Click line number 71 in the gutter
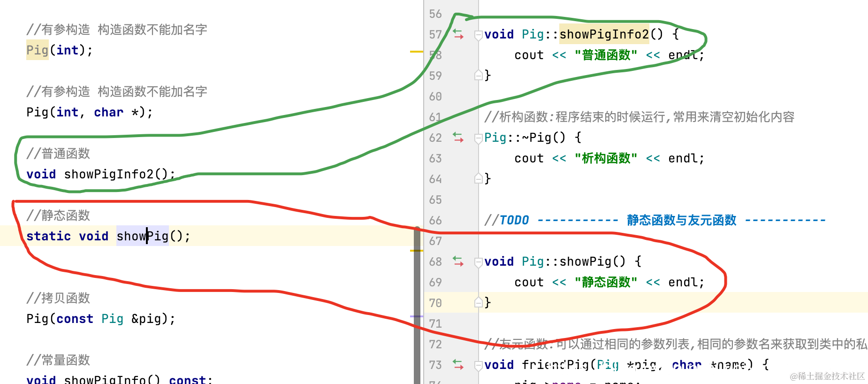 pos(435,323)
